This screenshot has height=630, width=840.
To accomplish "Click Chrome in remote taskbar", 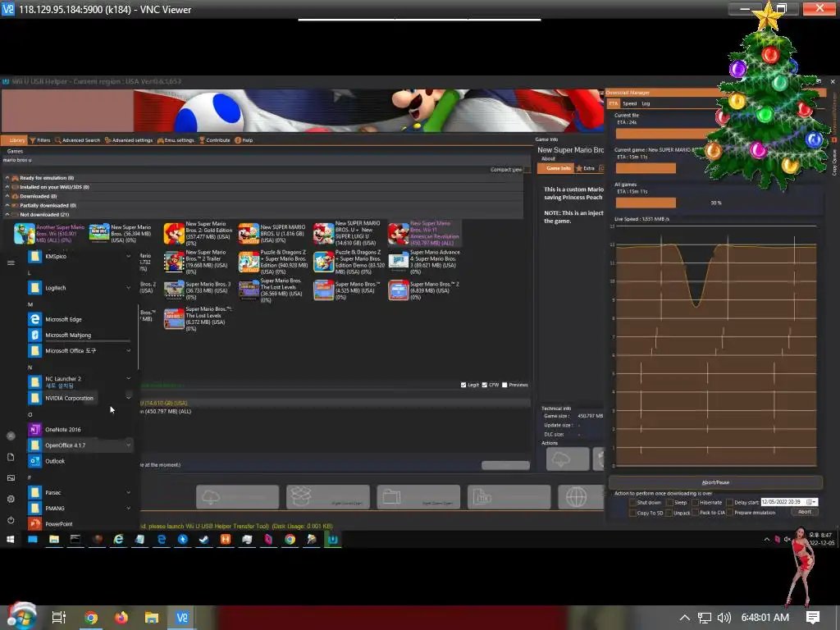I will [290, 540].
